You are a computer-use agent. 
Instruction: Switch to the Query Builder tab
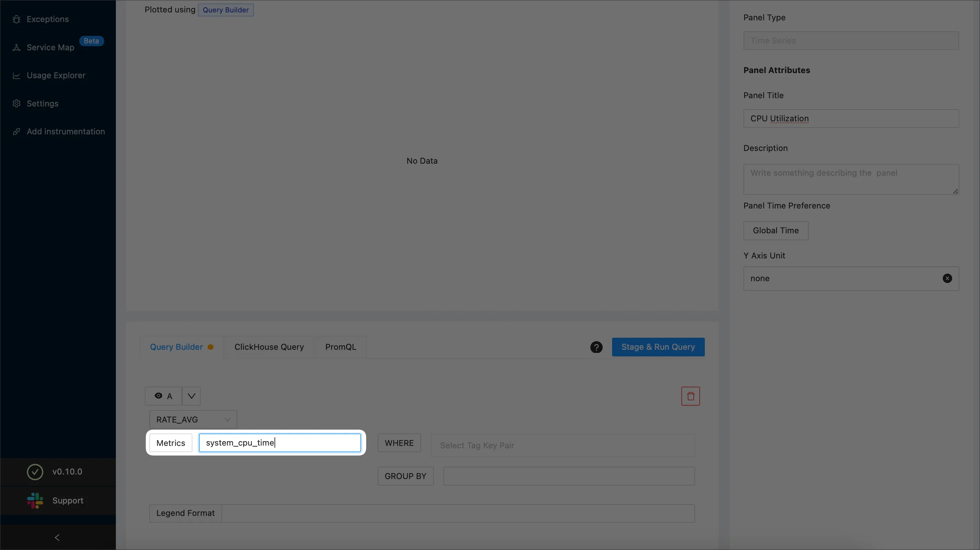[x=181, y=347]
